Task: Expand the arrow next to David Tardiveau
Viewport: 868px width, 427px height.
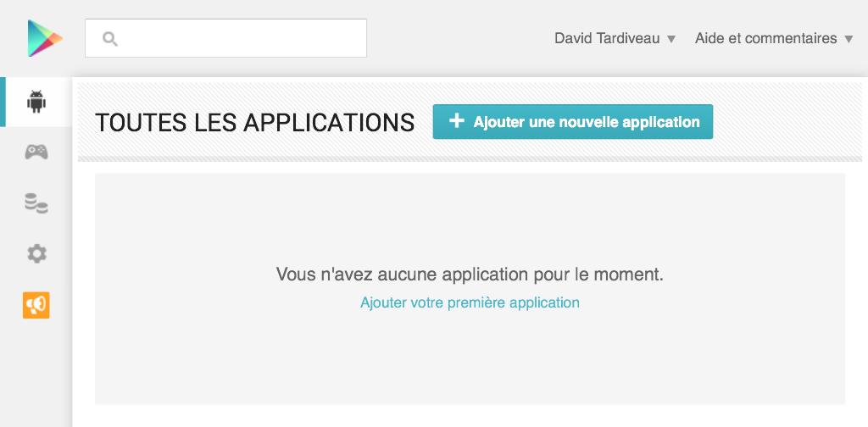Action: coord(671,39)
